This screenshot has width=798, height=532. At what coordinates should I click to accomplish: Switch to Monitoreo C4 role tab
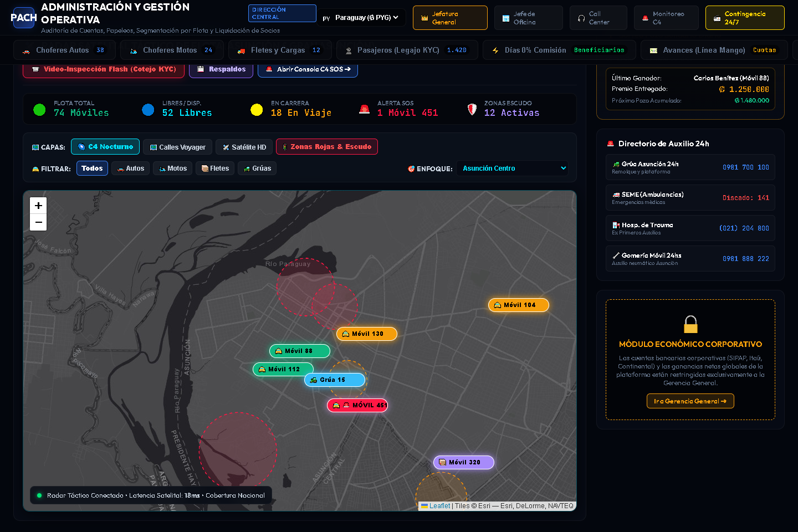[666, 18]
